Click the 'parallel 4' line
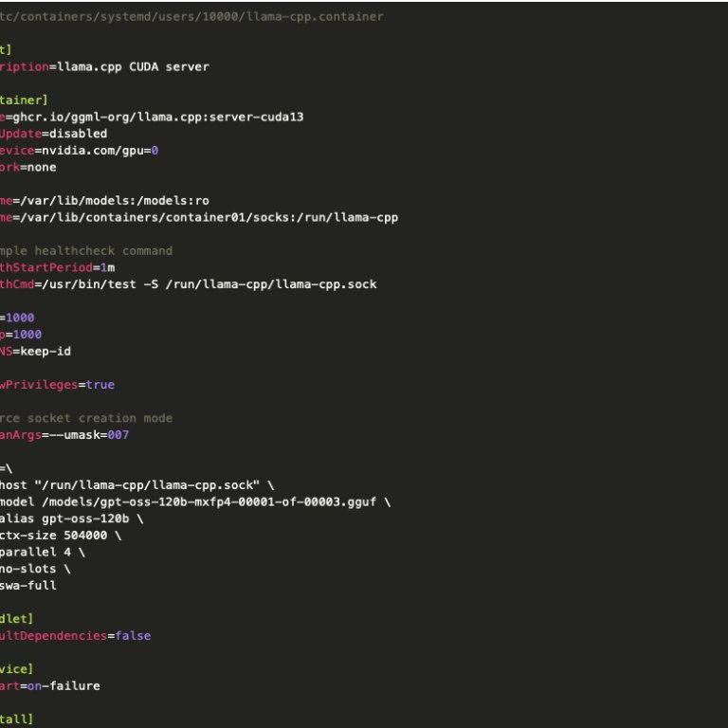The image size is (728, 728). point(43,552)
